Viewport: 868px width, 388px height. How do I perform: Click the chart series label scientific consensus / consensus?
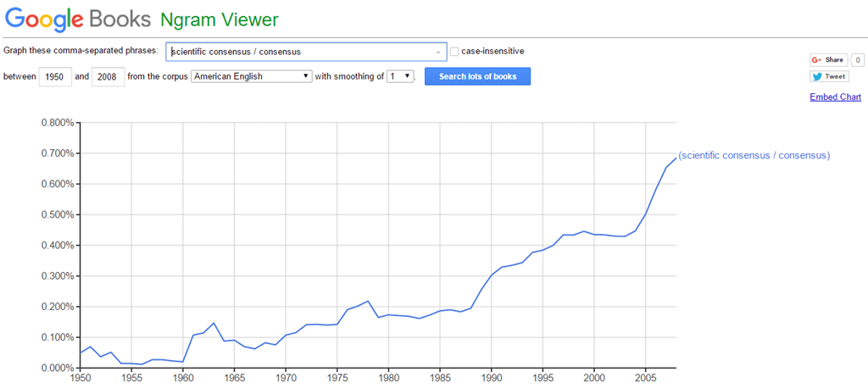(754, 156)
